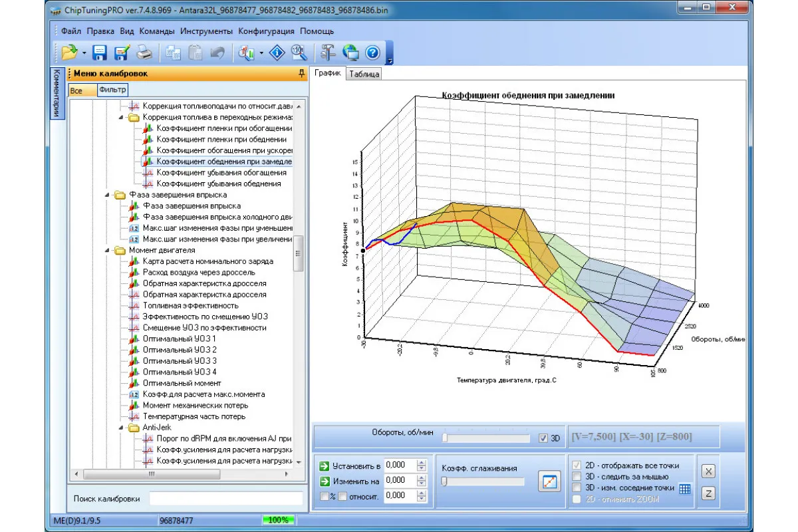Open settings with hammer and wrench icon

pyautogui.click(x=328, y=52)
